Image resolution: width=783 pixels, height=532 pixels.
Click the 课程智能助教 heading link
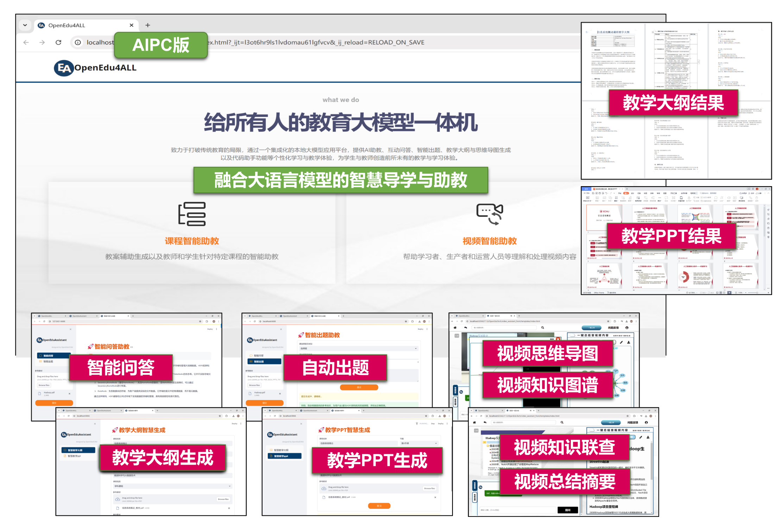coord(192,241)
